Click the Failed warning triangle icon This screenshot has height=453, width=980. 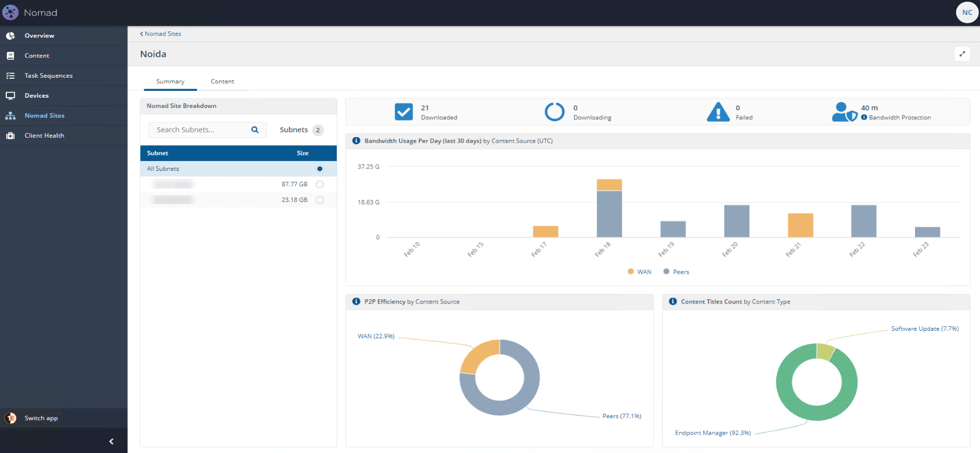point(718,112)
